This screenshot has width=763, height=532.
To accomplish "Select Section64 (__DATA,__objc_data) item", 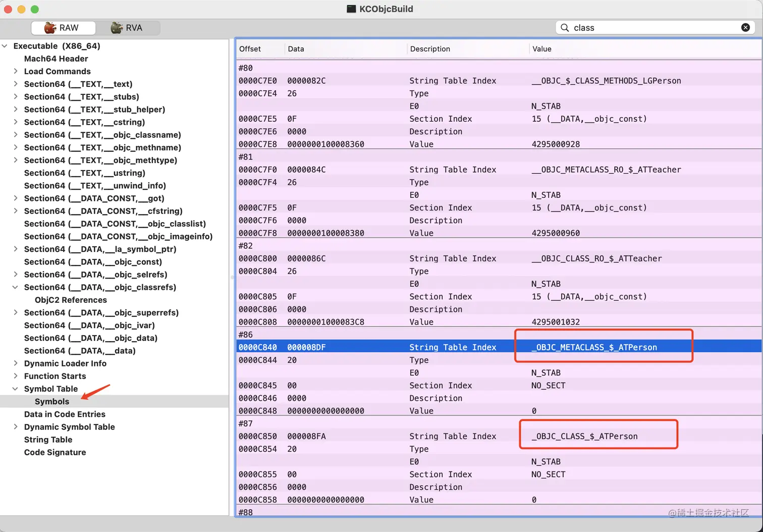I will pyautogui.click(x=91, y=338).
